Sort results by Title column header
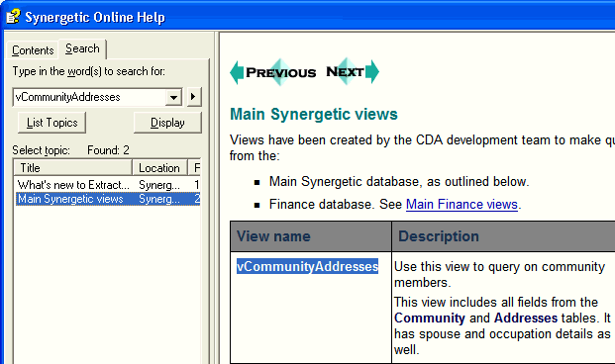Screen dimensions: 615x364 pos(73,168)
